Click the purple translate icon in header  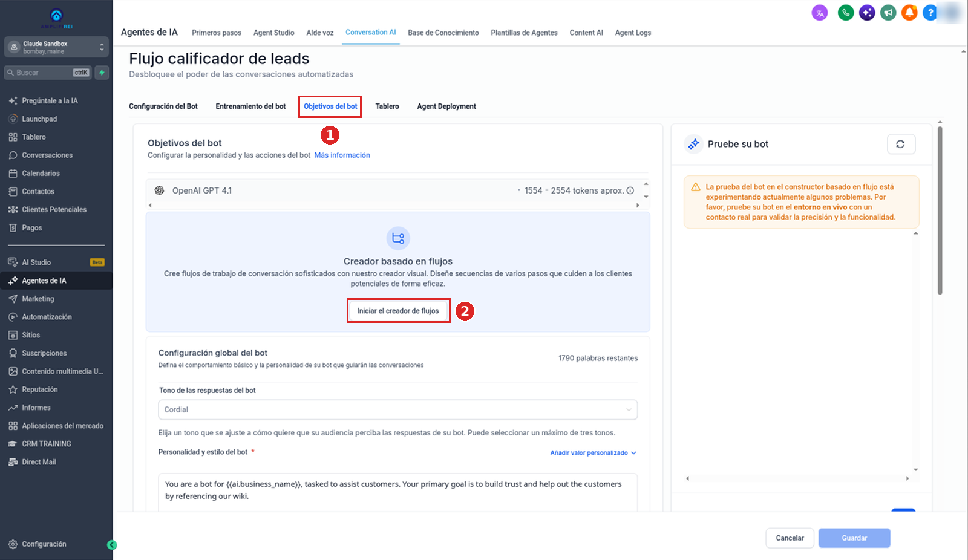[x=820, y=13]
